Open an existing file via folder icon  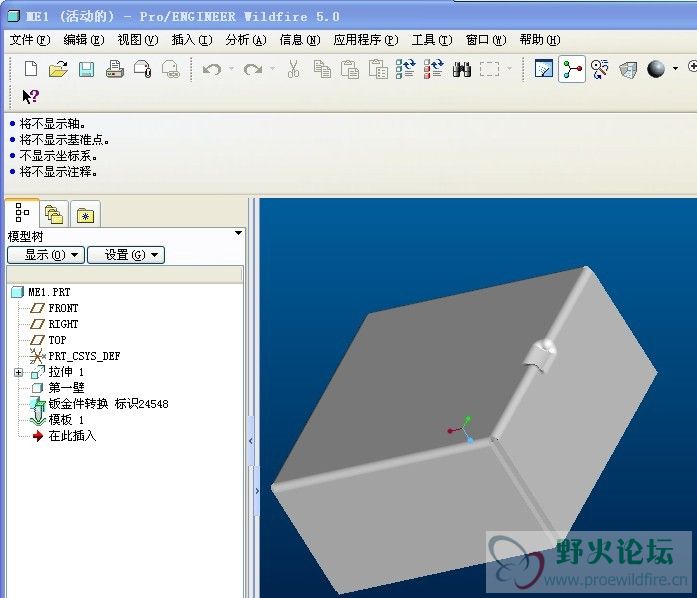[58, 69]
